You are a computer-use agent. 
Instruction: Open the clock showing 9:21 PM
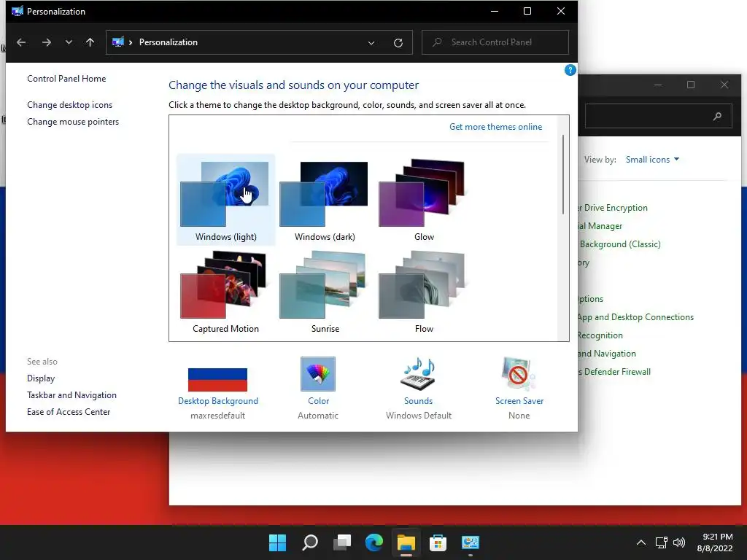pos(715,542)
